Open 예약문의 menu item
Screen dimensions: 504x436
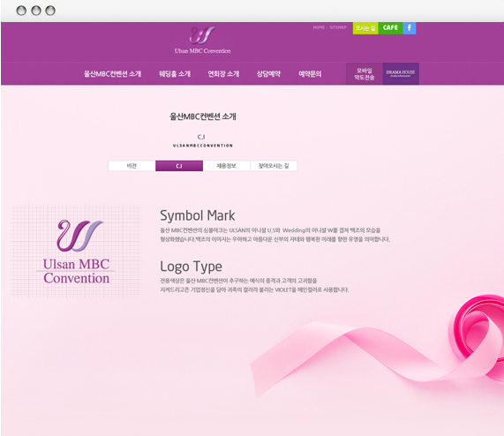(310, 74)
